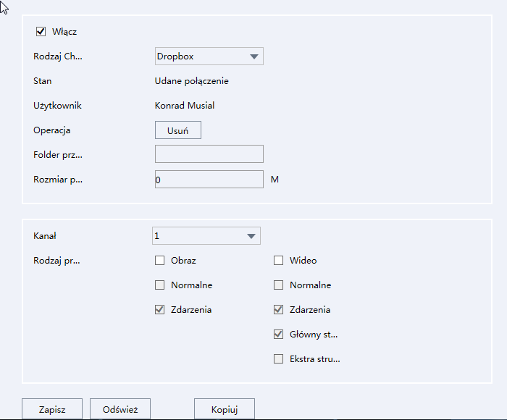Screen dimensions: 507x420
Task: Click the Kanał dropdown arrow
Action: (x=251, y=236)
